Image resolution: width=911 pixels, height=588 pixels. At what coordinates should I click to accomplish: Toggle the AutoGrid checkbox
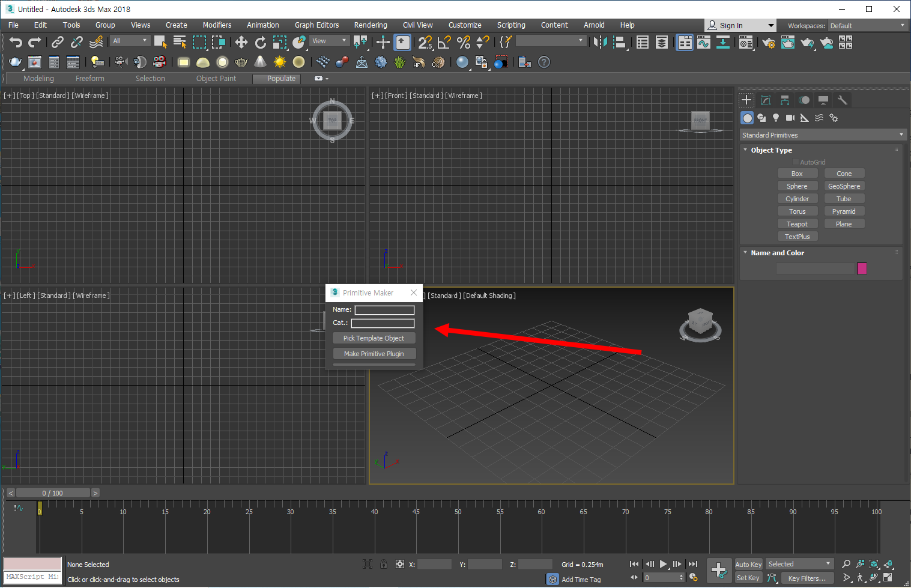pyautogui.click(x=796, y=162)
